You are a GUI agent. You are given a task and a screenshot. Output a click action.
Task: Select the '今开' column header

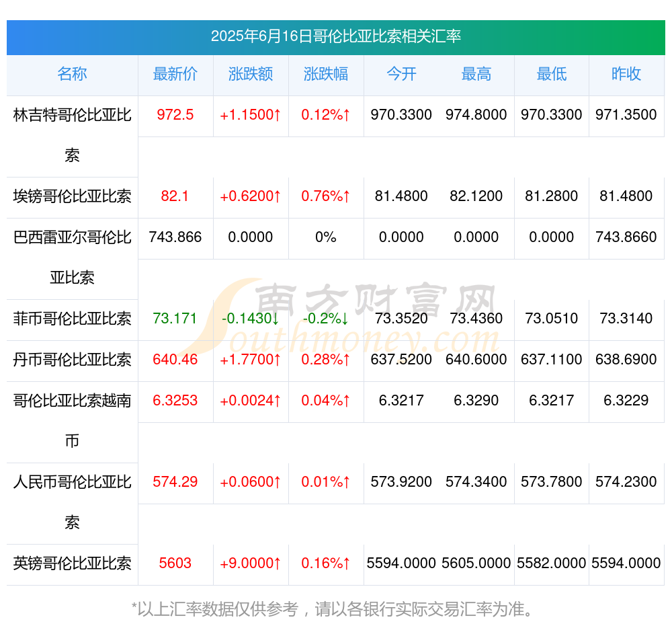point(401,74)
